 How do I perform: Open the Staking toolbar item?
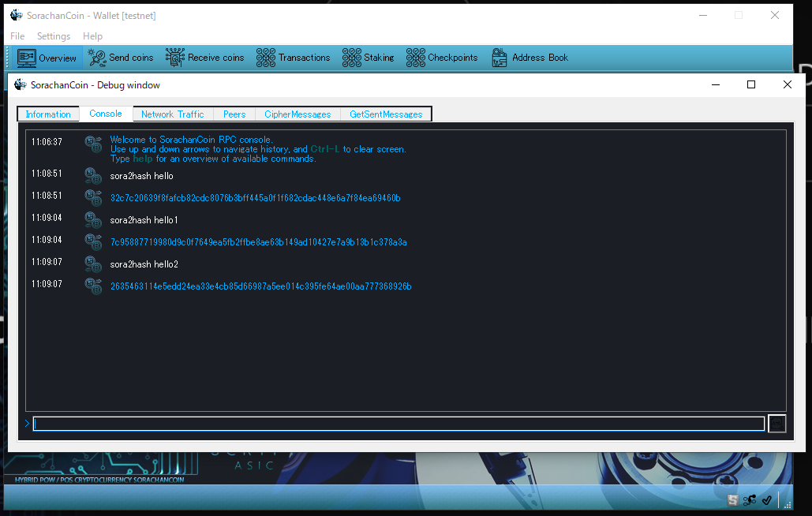(368, 58)
